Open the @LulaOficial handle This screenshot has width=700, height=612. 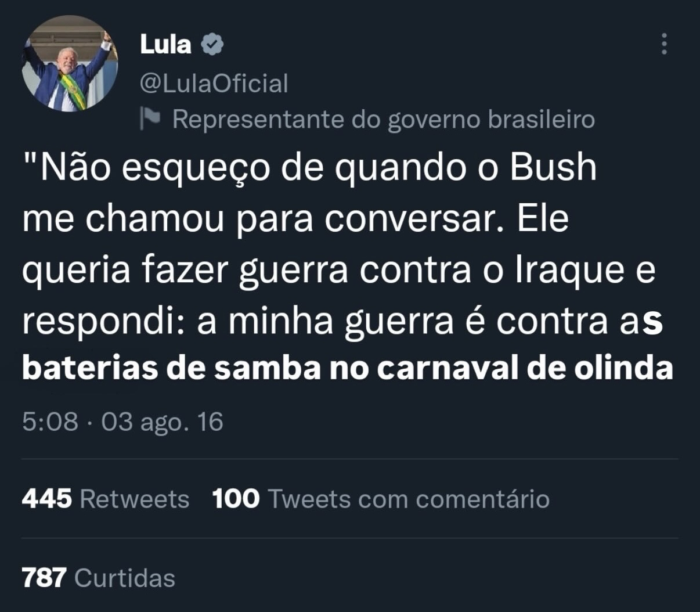click(214, 83)
